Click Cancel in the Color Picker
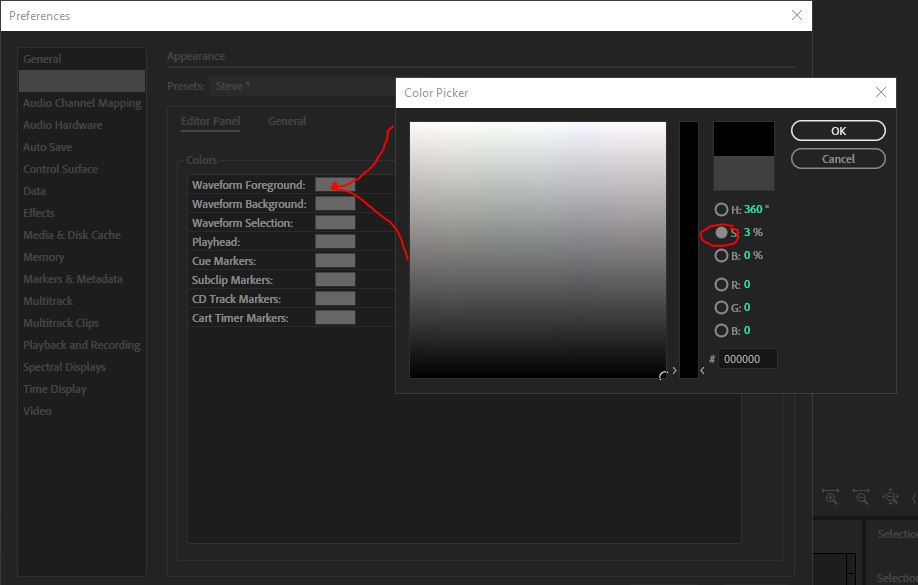 (838, 158)
